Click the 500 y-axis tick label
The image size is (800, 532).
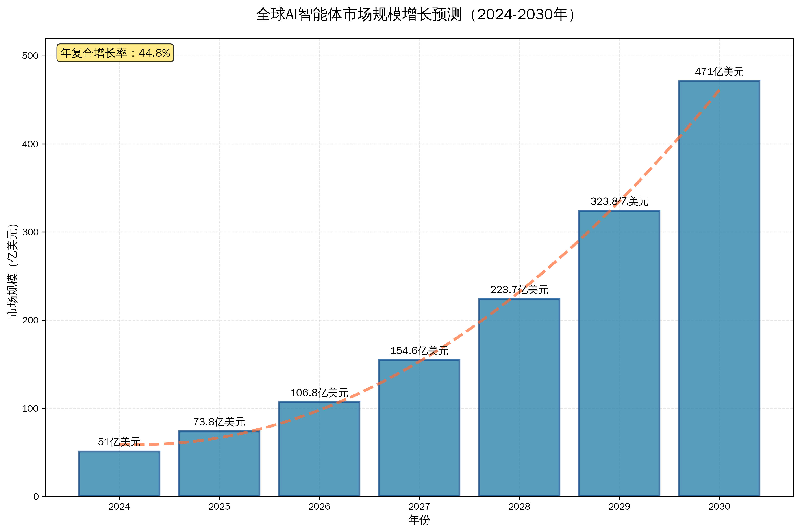pyautogui.click(x=30, y=56)
